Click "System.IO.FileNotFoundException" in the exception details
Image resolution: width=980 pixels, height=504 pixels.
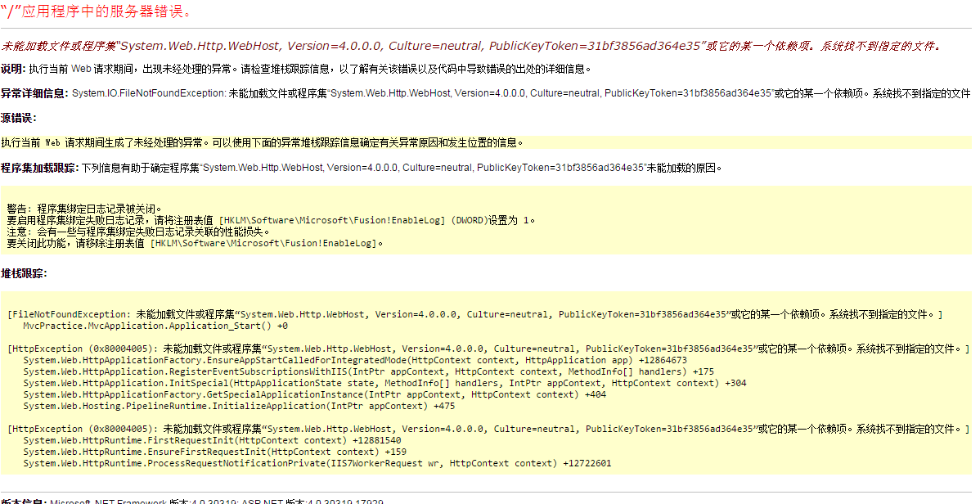[x=149, y=93]
